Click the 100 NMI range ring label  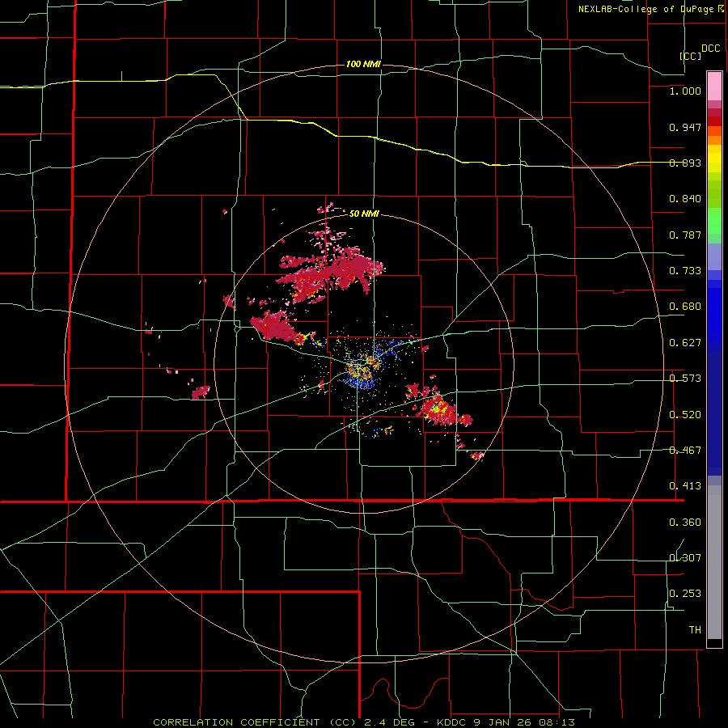point(363,64)
